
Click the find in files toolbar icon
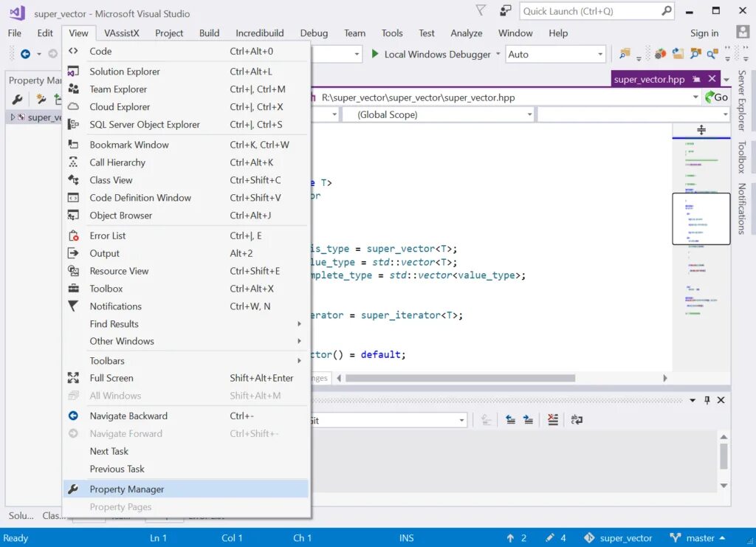click(x=625, y=54)
